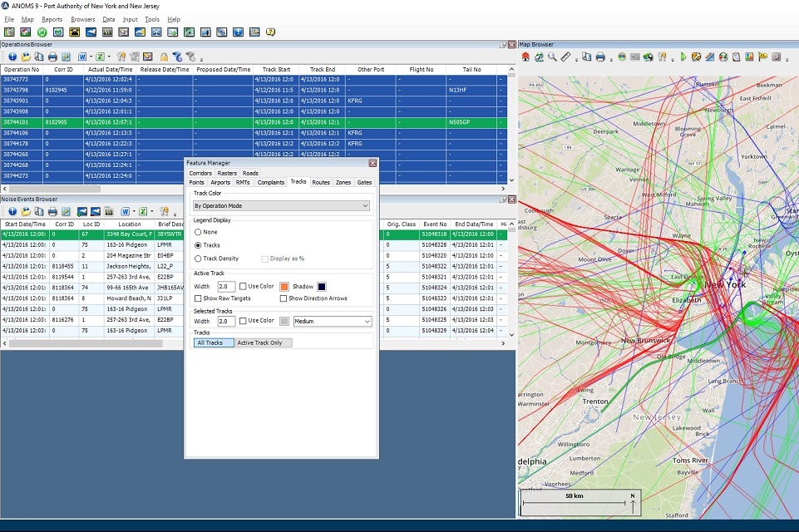Expand Noise Events Browser toolbar overflow arrow
799x532 pixels.
(x=175, y=214)
